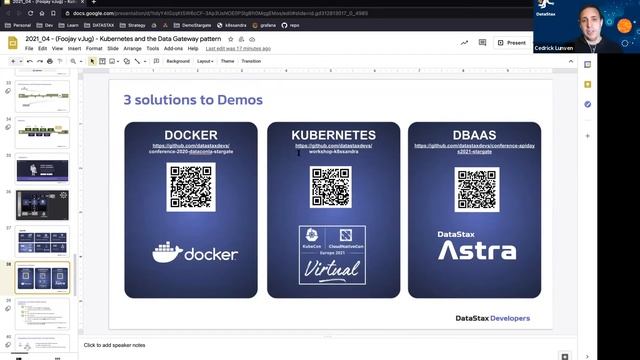Open the Transition panel
The width and height of the screenshot is (640, 360).
251,61
